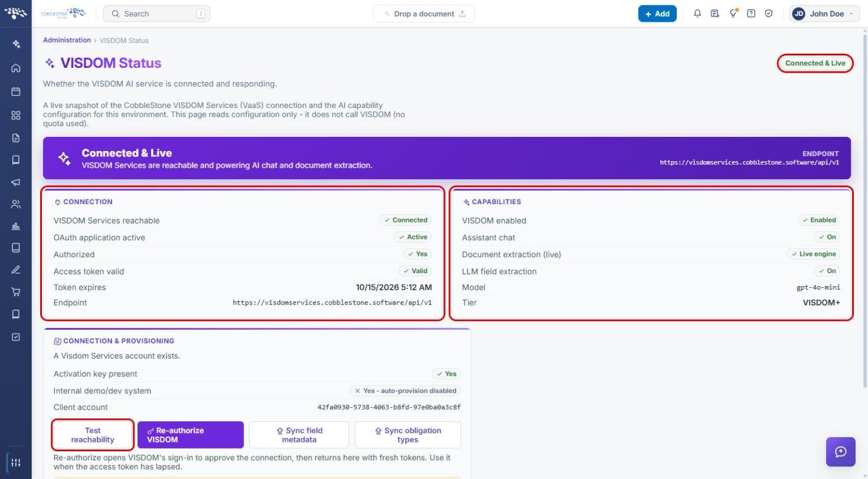Click the Drop a document area

[424, 14]
